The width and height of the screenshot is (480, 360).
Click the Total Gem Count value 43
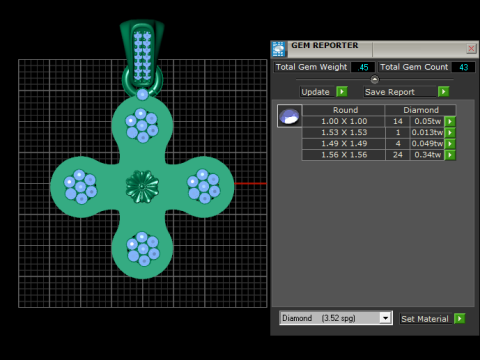tap(463, 67)
